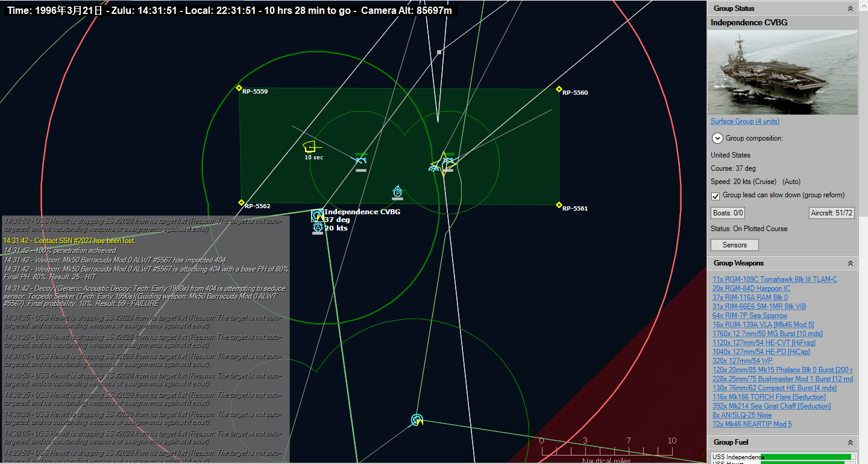The image size is (868, 464).
Task: Open Mk214 Sea Gnat Chaff link
Action: [x=772, y=406]
